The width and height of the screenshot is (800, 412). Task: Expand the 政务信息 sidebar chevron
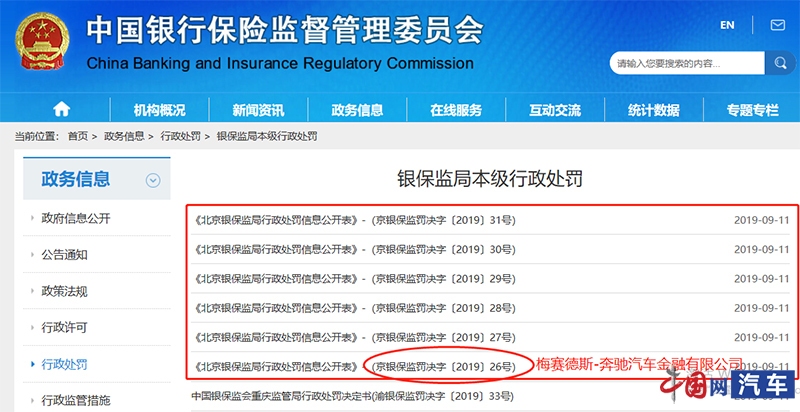[153, 181]
